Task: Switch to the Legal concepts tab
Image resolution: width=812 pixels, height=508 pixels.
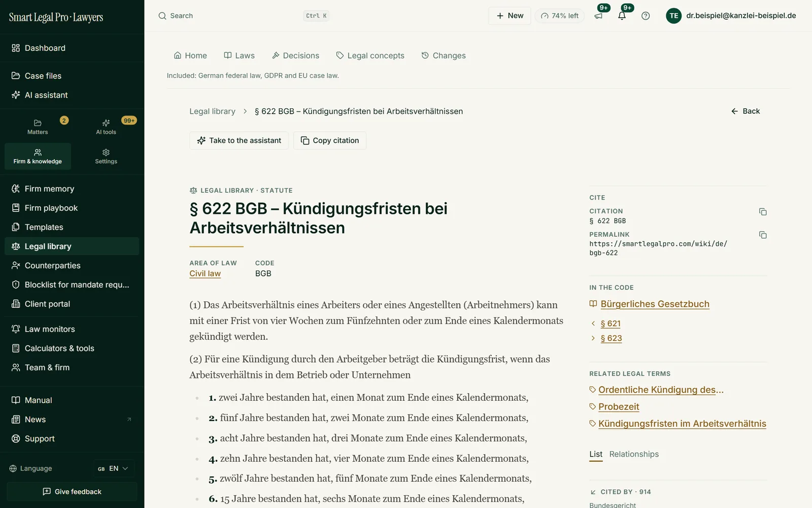Action: coord(370,55)
